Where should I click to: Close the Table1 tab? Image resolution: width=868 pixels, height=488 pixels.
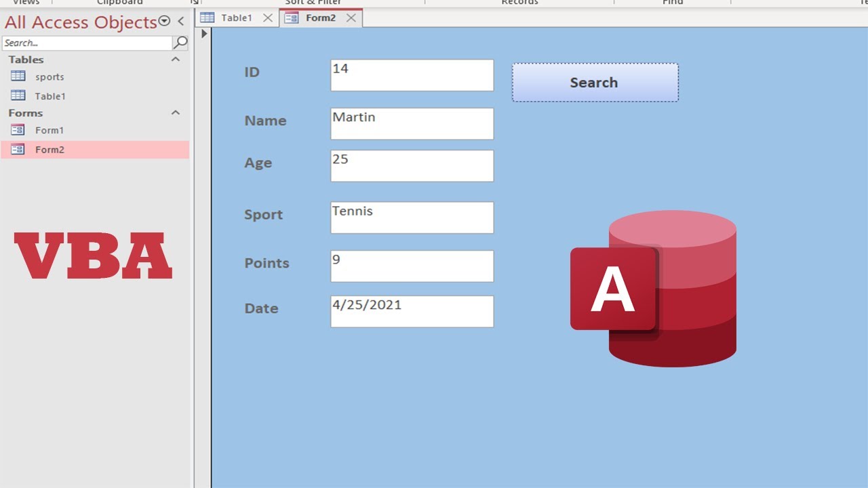pyautogui.click(x=268, y=18)
